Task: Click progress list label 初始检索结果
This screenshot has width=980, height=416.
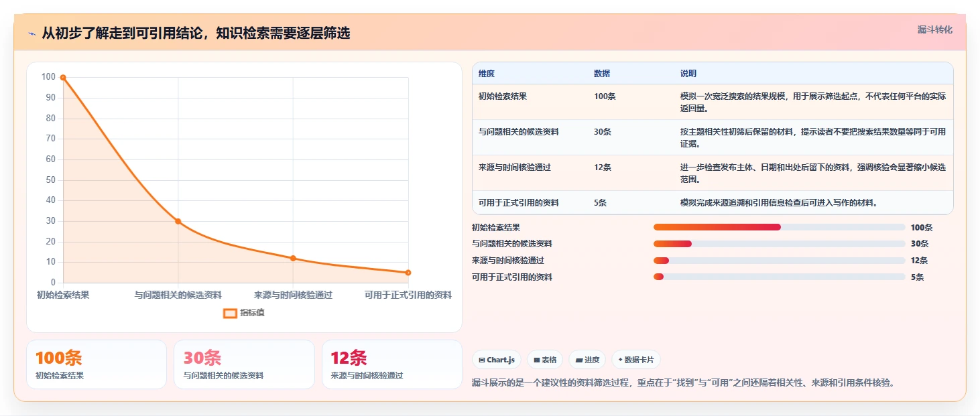Action: pyautogui.click(x=496, y=228)
